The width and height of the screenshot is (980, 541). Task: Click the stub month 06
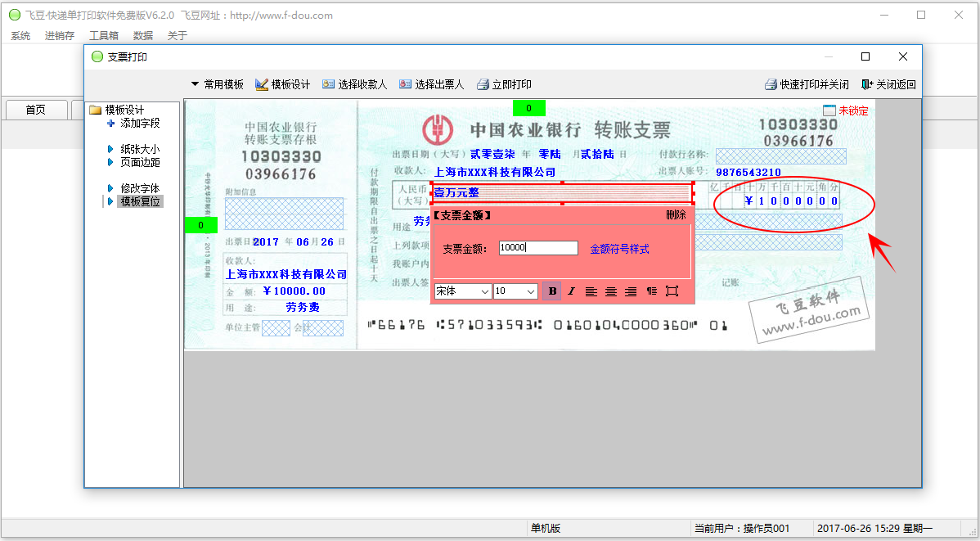[x=303, y=241]
